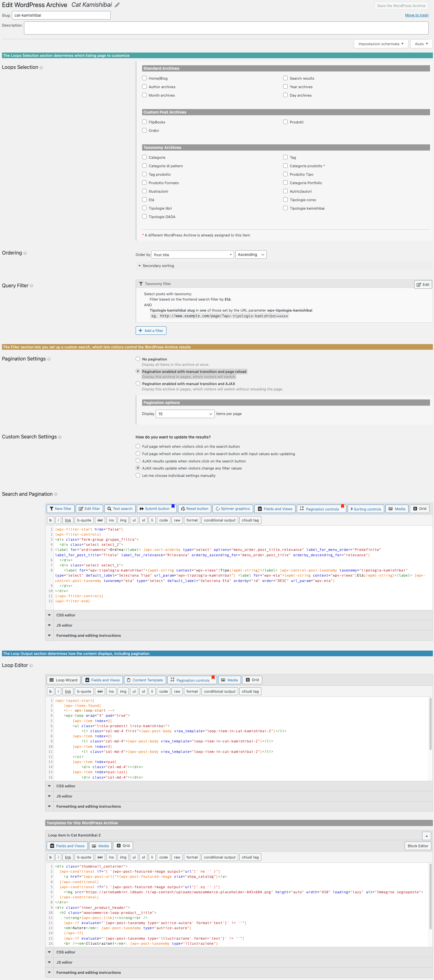Click Edit filter in search toolbar
Image resolution: width=434 pixels, height=980 pixels.
pyautogui.click(x=89, y=509)
